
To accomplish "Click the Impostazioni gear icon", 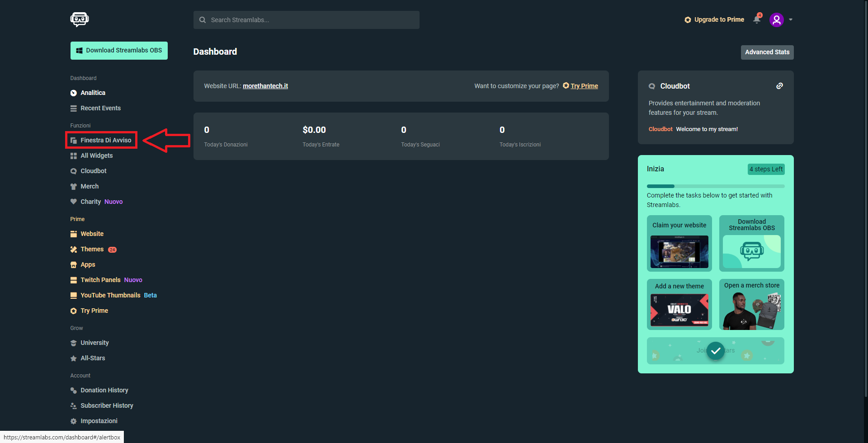I will click(x=73, y=421).
